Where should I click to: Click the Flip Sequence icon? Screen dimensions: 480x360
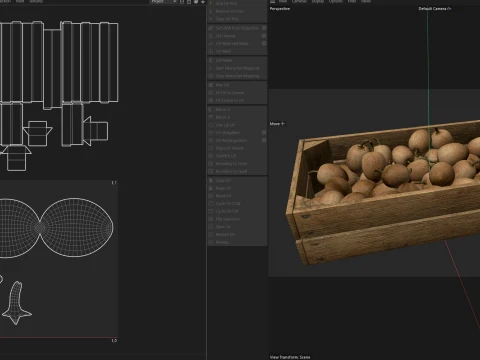(x=211, y=219)
